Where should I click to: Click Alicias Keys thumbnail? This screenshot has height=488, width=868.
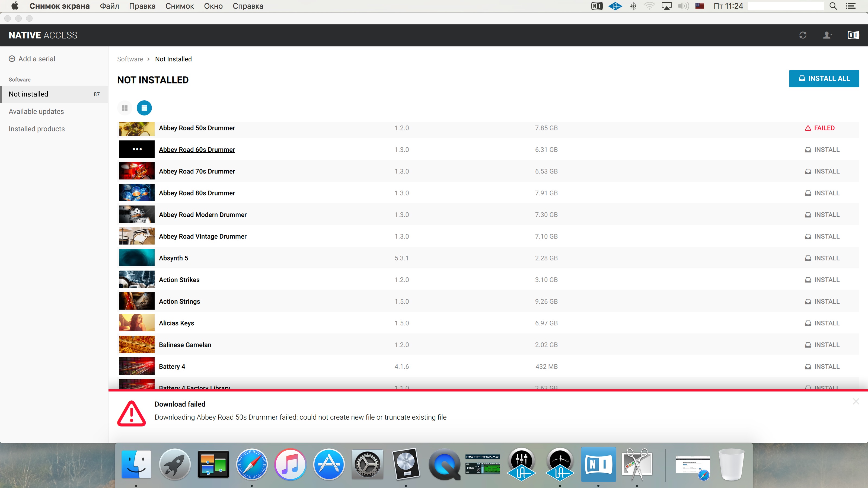coord(137,323)
